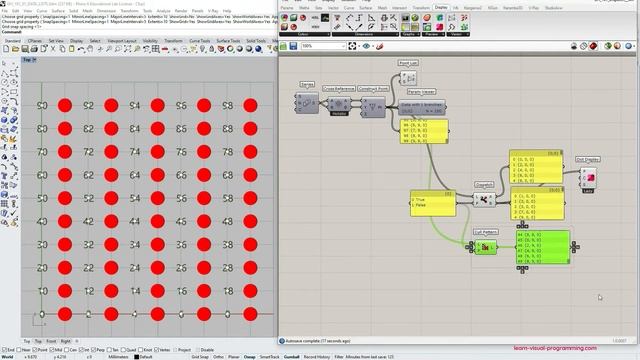The width and height of the screenshot is (640, 360).
Task: Open Surface menu in Rhino menu bar
Action: [58, 11]
